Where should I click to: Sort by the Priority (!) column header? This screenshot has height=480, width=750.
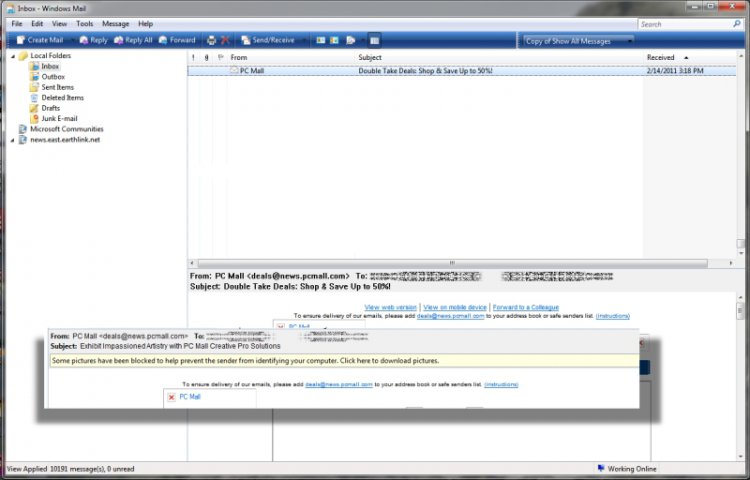[x=193, y=57]
